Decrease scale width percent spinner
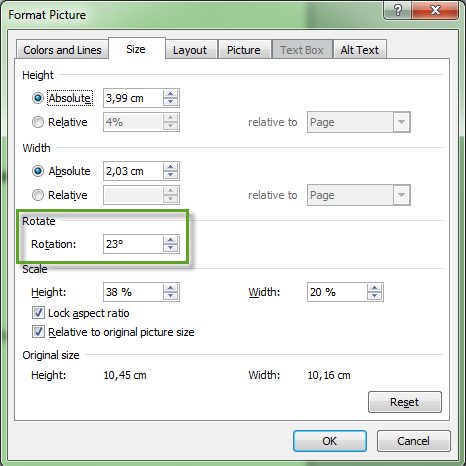 coord(374,296)
